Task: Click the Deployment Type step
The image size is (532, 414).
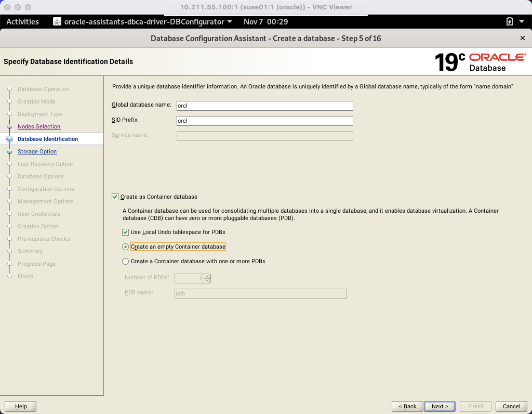Action: click(x=39, y=114)
